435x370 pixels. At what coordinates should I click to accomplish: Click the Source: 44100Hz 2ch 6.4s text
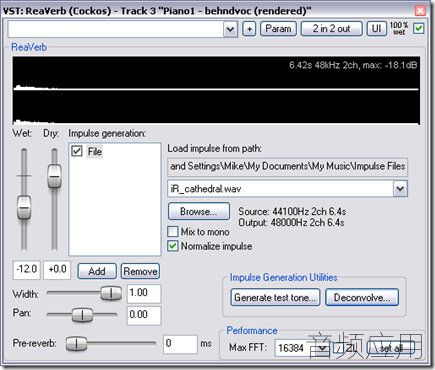(292, 212)
